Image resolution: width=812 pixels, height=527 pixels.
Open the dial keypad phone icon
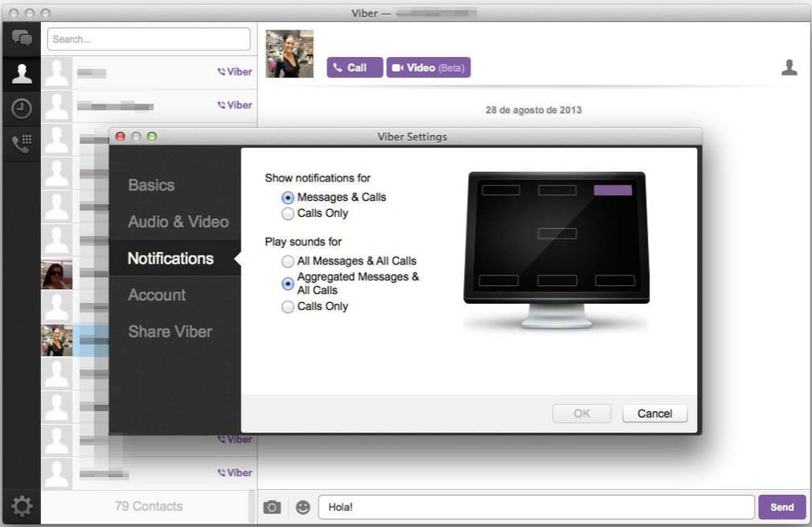pyautogui.click(x=22, y=143)
